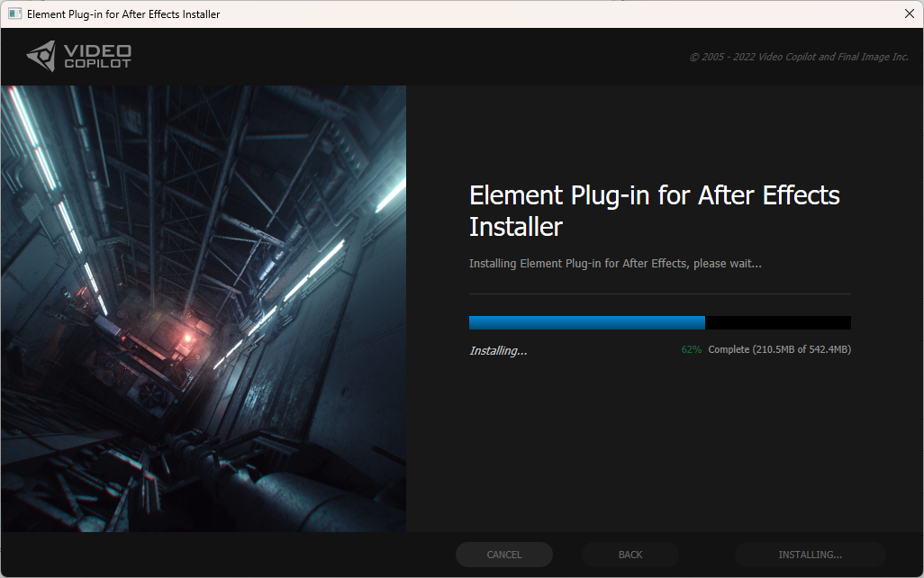Click the blue installation progress bar
The width and height of the screenshot is (924, 578).
pyautogui.click(x=659, y=322)
